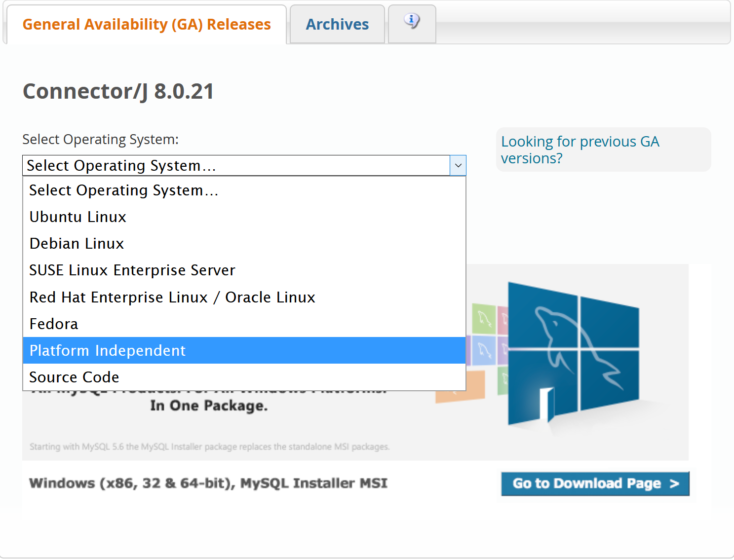This screenshot has height=560, width=734.
Task: Open 'Looking for previous GA versions?' link
Action: (580, 150)
